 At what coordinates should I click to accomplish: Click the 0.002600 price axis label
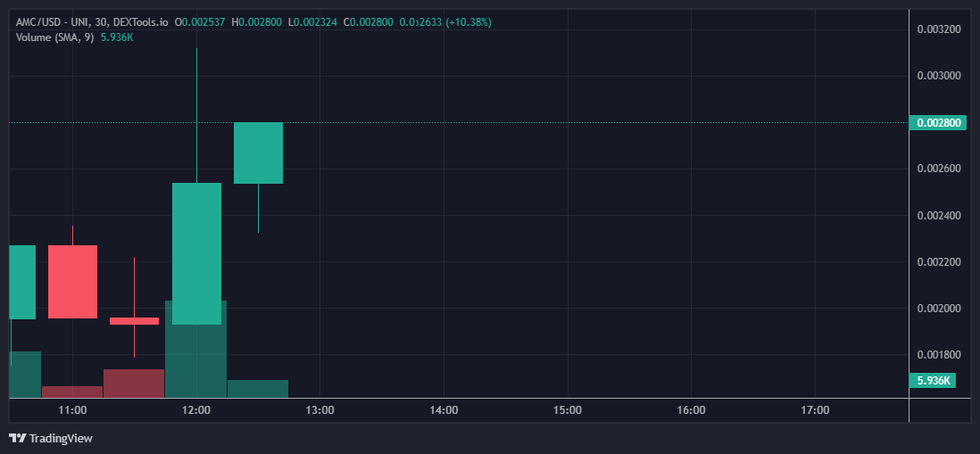click(938, 169)
